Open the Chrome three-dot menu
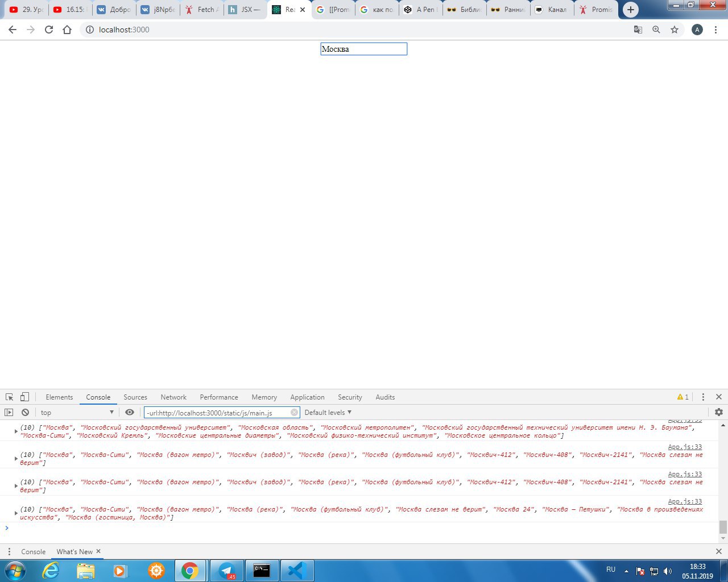This screenshot has height=582, width=728. pyautogui.click(x=715, y=30)
